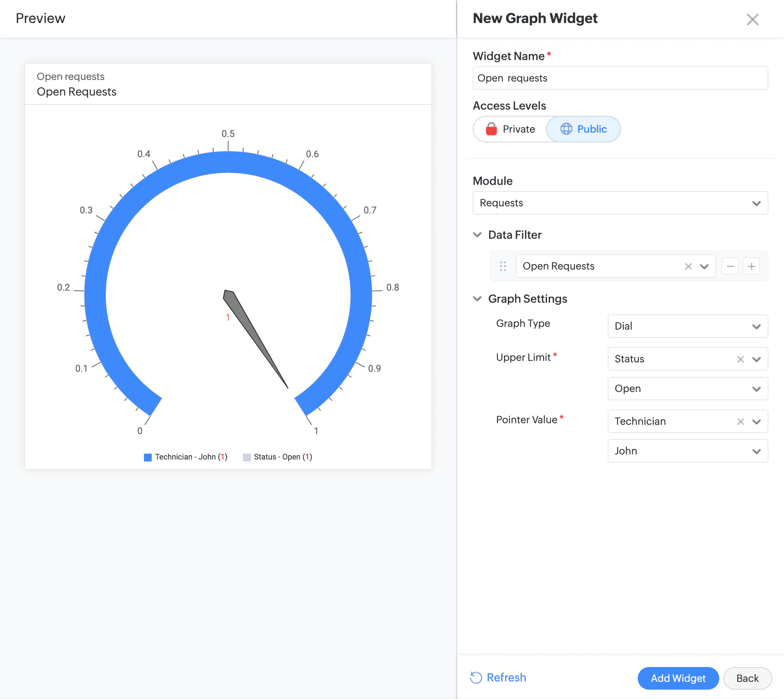784x699 pixels.
Task: Collapse the Data Filter section
Action: coord(477,235)
